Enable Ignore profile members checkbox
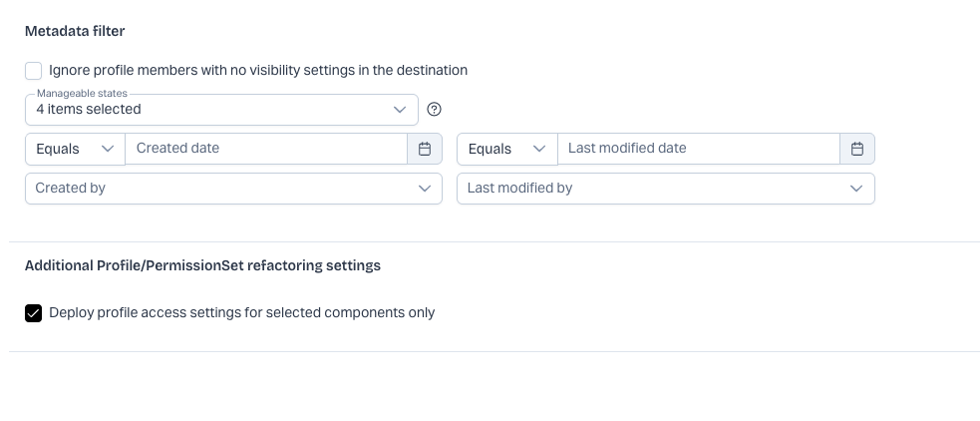980x421 pixels. 34,71
